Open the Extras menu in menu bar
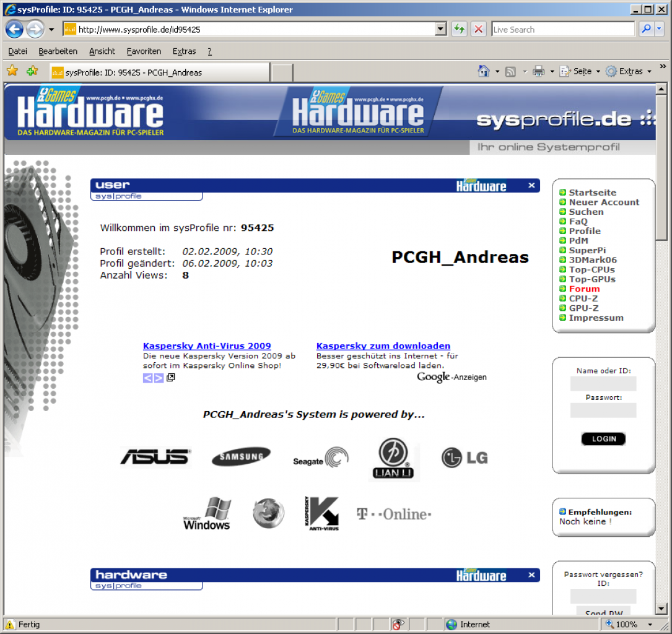The height and width of the screenshot is (634, 672). [185, 51]
